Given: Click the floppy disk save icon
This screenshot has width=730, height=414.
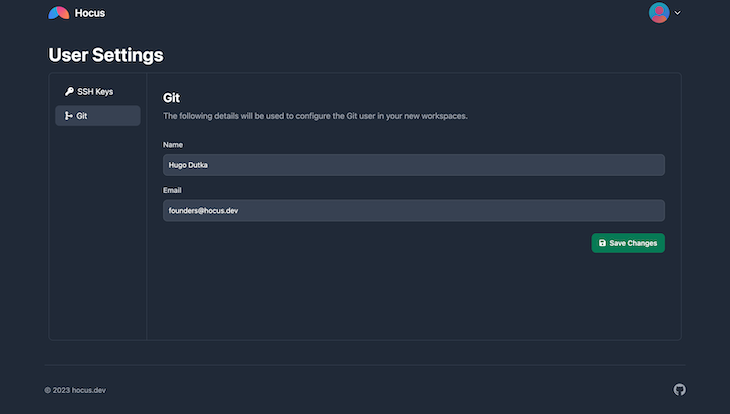Looking at the screenshot, I should 602,243.
